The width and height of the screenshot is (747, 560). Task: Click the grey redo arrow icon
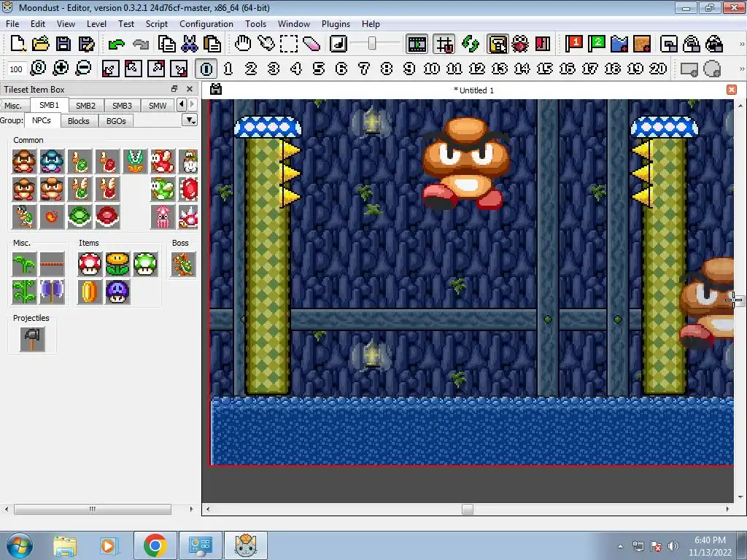tap(140, 44)
